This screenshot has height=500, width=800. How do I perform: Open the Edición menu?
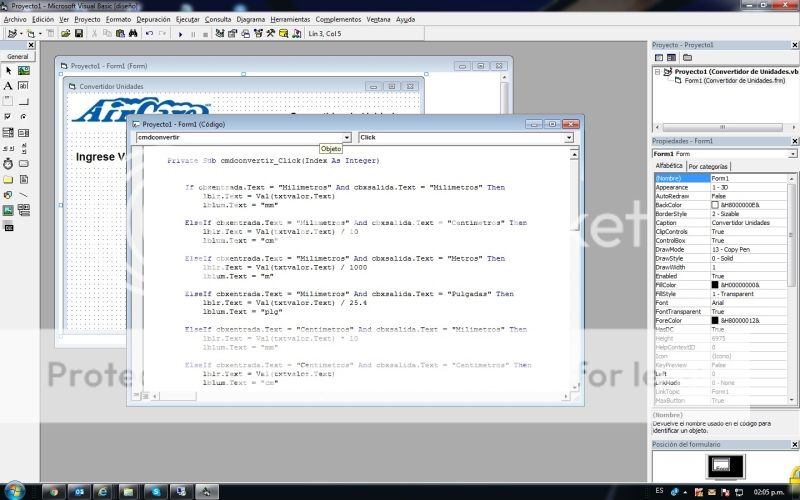click(43, 19)
